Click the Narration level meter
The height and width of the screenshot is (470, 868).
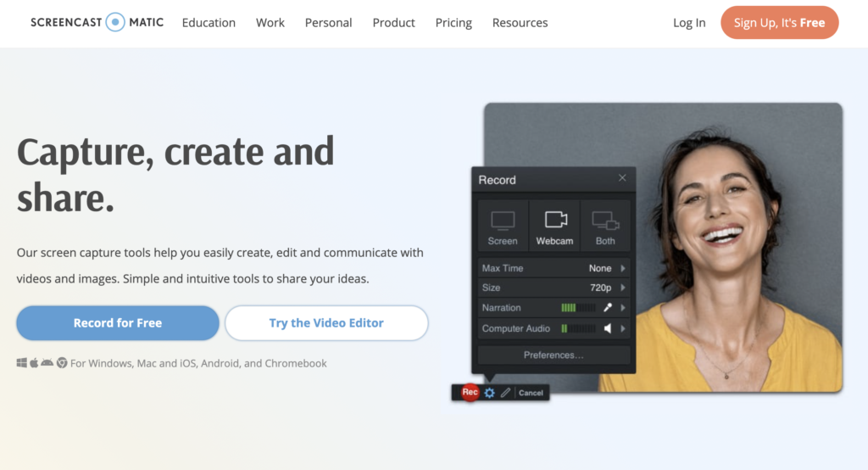click(x=578, y=308)
